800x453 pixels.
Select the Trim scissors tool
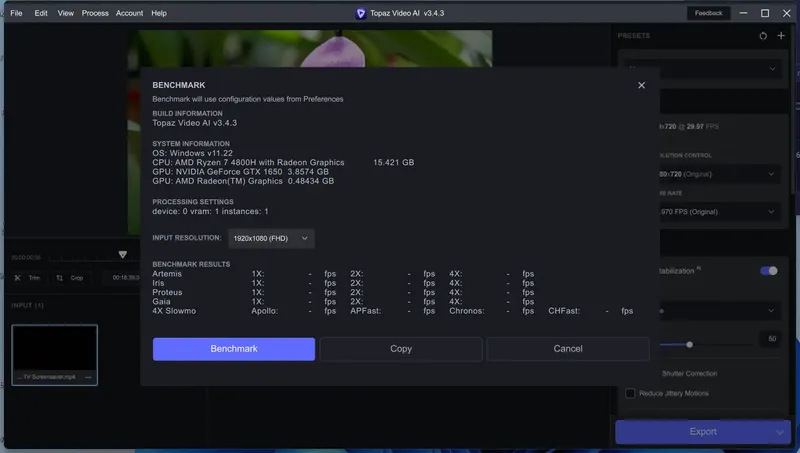(x=17, y=278)
